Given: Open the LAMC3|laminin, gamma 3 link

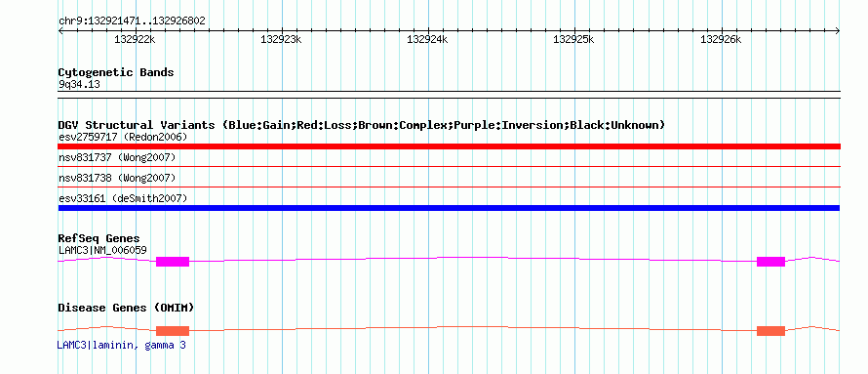Looking at the screenshot, I should [x=121, y=345].
